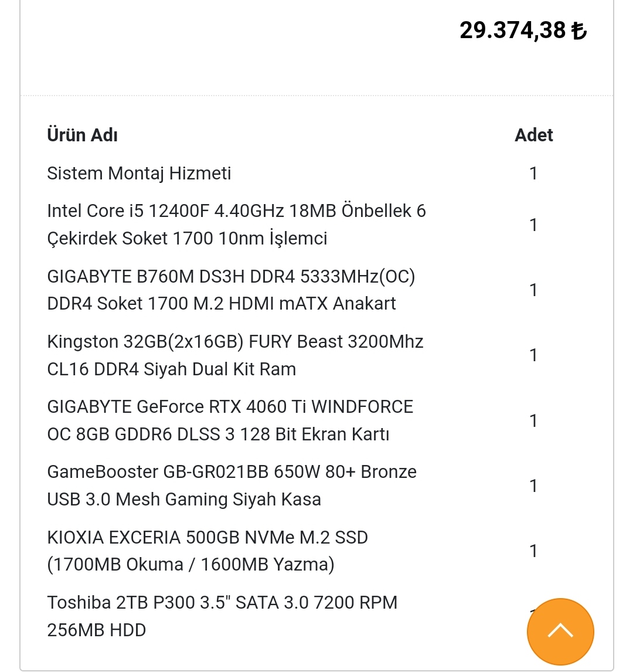Click quantity value for Kingston RAM row
Viewport: 633px width, 672px height.
click(533, 355)
